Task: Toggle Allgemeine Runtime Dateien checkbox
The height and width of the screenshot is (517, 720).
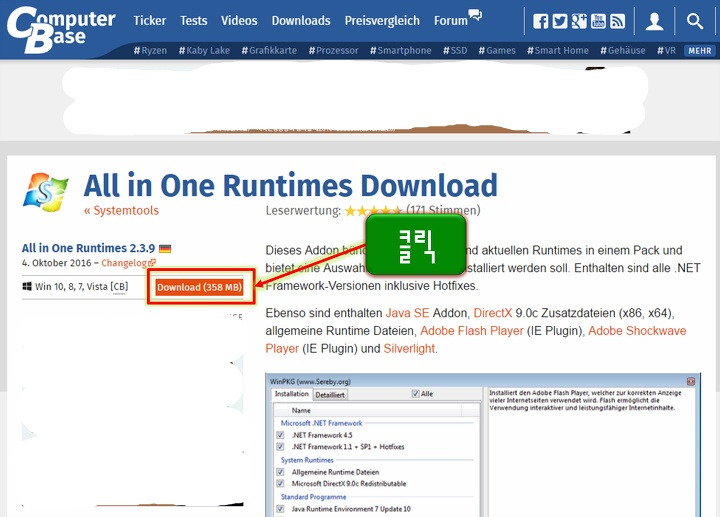Action: click(280, 472)
